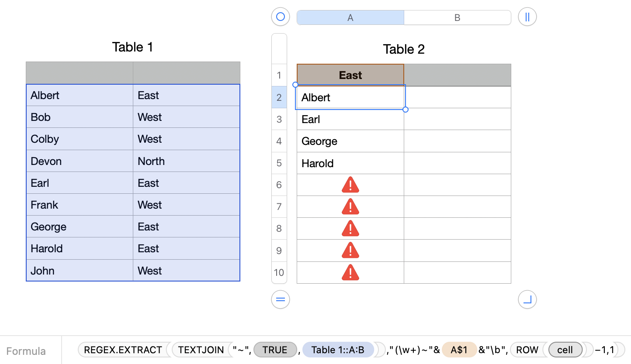Click the cell argument token in ROW
The image size is (631, 364).
pos(565,350)
